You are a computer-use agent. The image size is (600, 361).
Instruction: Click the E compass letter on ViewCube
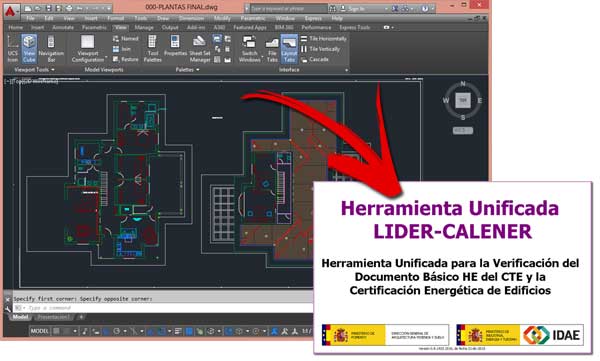[479, 100]
